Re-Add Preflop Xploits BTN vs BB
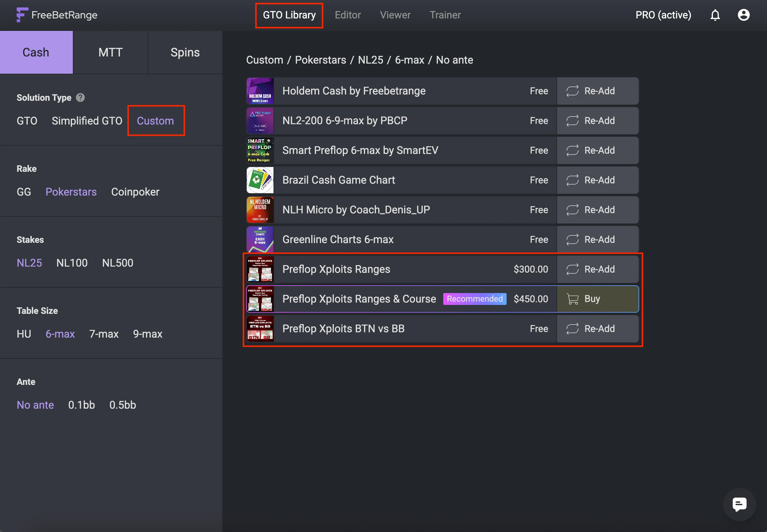This screenshot has width=767, height=532. [598, 328]
